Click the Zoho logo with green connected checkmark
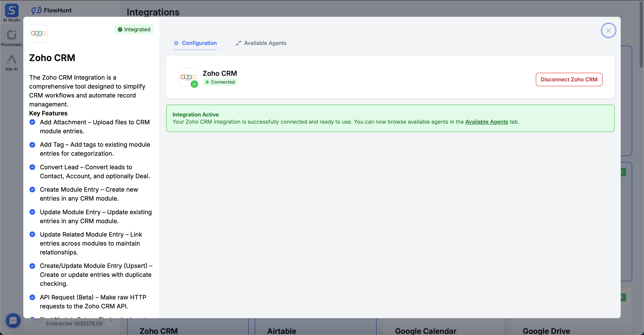The height and width of the screenshot is (335, 644). (188, 78)
